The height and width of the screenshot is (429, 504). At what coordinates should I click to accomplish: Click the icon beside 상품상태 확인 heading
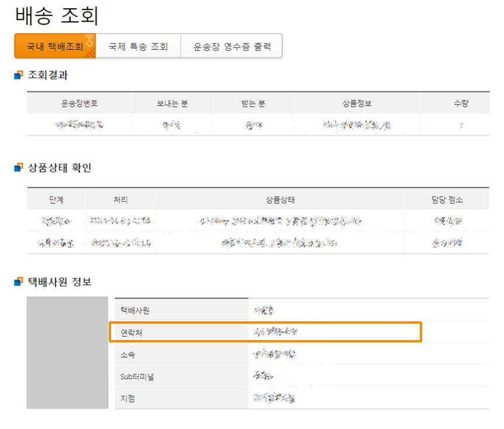point(19,169)
